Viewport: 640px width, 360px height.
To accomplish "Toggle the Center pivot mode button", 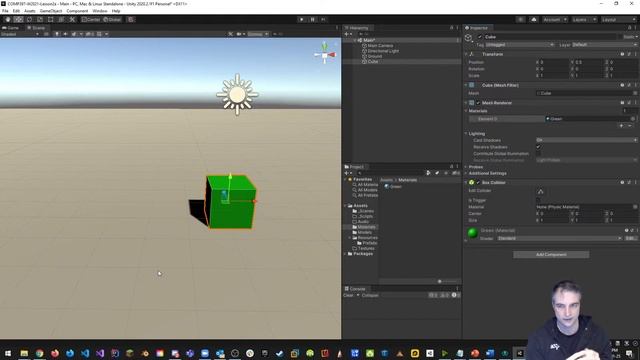I will (91, 20).
